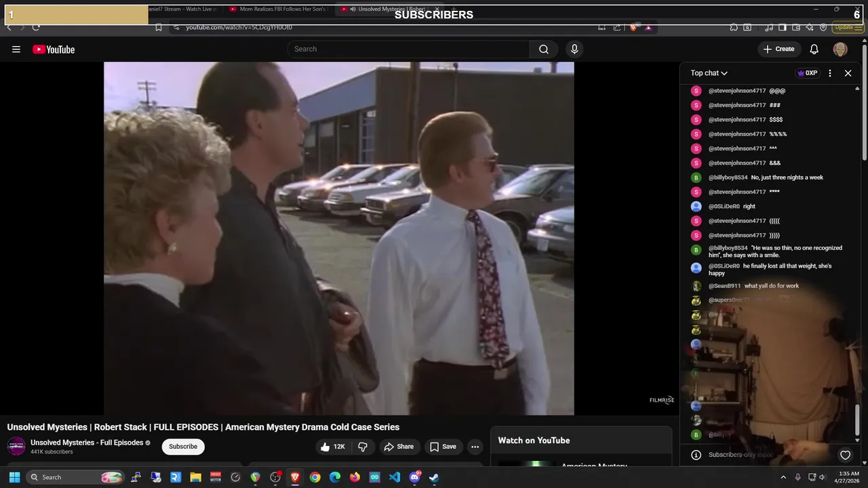Select the 'Unsolved Mysteries | Robert' browser tab
The height and width of the screenshot is (488, 868).
[x=391, y=9]
